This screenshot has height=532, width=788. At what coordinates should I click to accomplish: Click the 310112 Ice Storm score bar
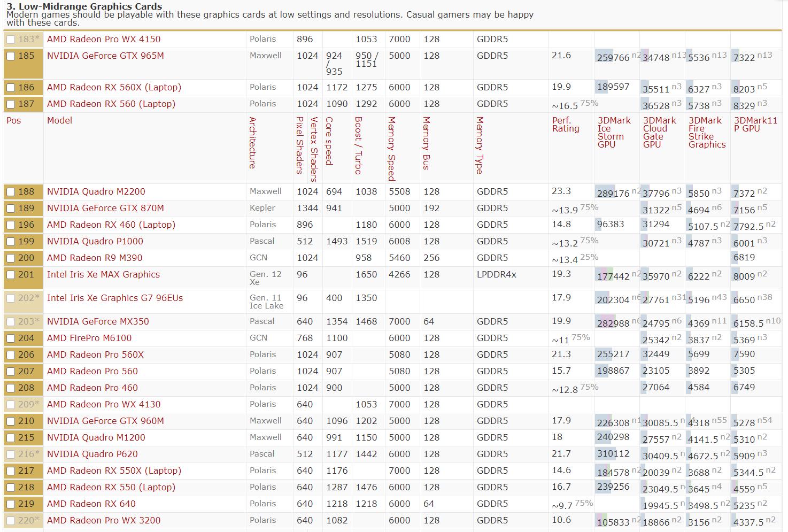point(613,454)
